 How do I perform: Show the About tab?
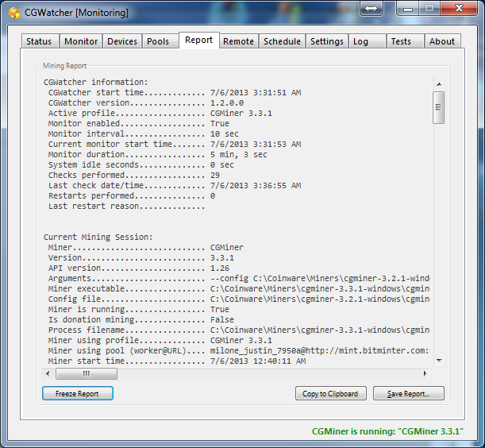coord(442,41)
